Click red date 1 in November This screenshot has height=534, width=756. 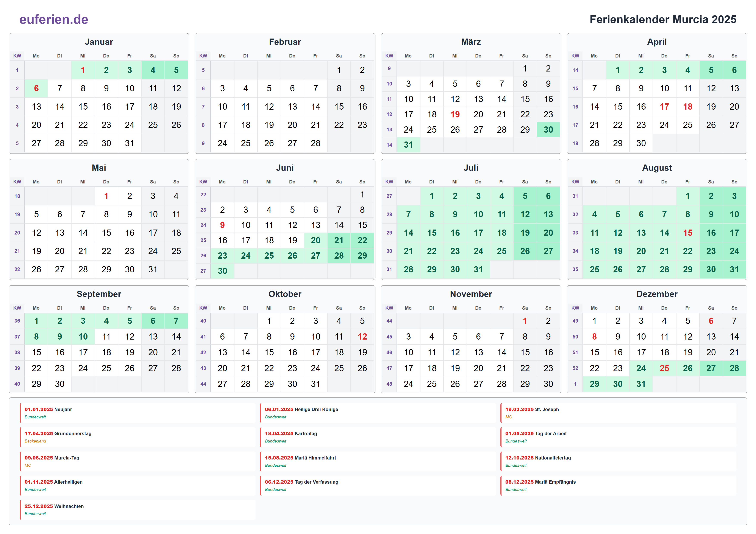(x=525, y=321)
